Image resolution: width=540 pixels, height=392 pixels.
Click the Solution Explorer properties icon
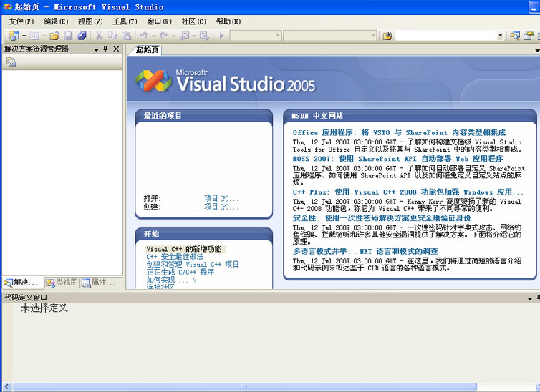coord(11,62)
